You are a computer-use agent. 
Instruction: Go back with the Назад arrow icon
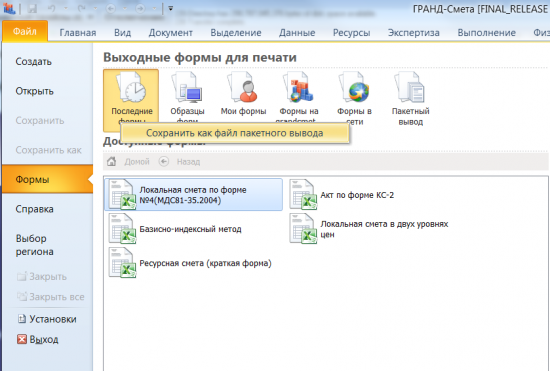click(164, 162)
